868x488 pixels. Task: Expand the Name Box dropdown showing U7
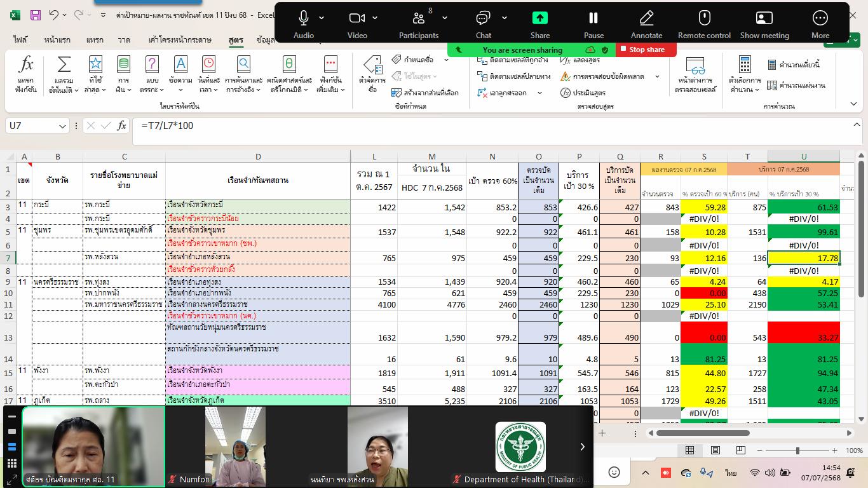pos(62,126)
